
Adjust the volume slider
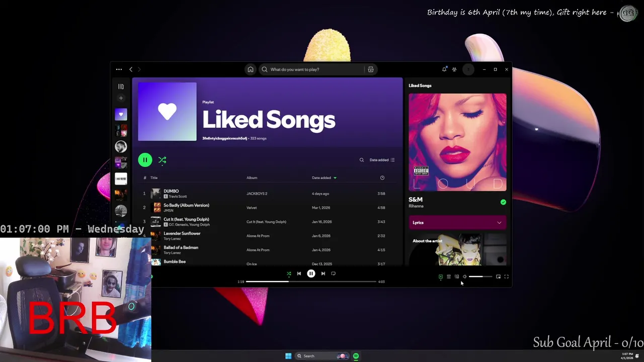pyautogui.click(x=480, y=277)
